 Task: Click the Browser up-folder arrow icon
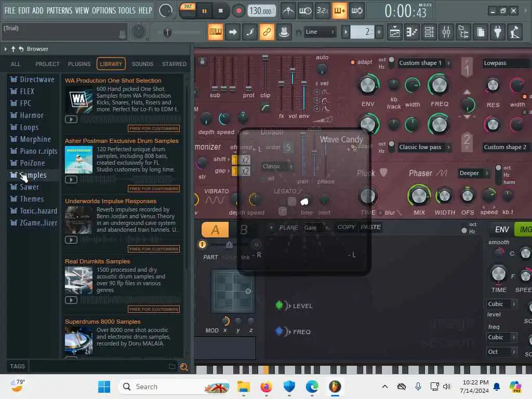pyautogui.click(x=13, y=49)
